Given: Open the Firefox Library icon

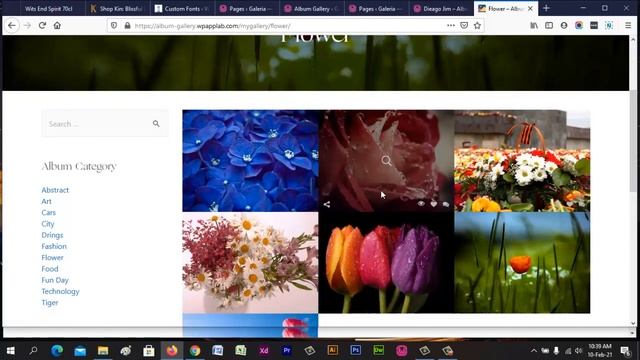Looking at the screenshot, I should pyautogui.click(x=534, y=25).
